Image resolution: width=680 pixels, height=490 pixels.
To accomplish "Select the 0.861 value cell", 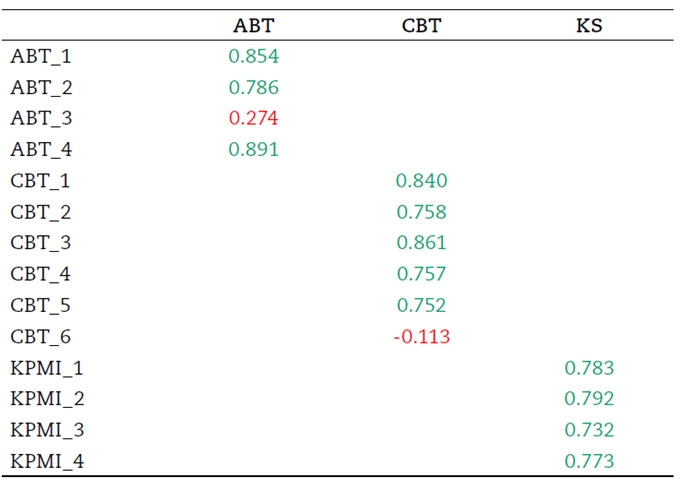I will [421, 243].
